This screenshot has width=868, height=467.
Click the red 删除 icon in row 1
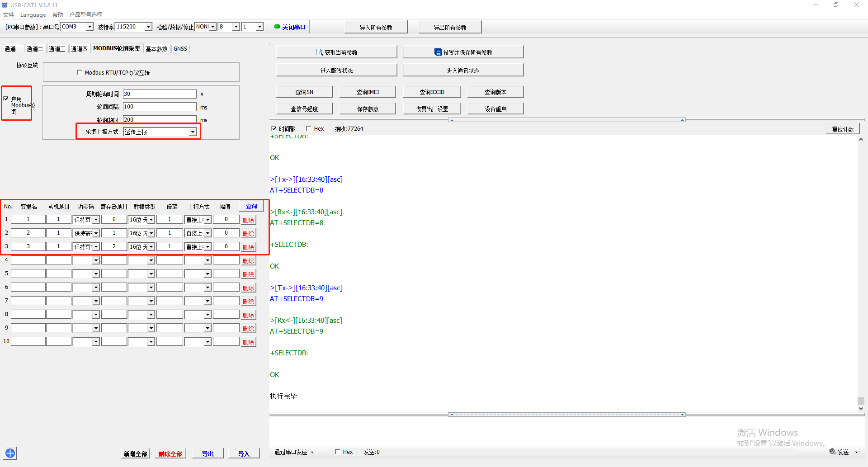pyautogui.click(x=248, y=220)
